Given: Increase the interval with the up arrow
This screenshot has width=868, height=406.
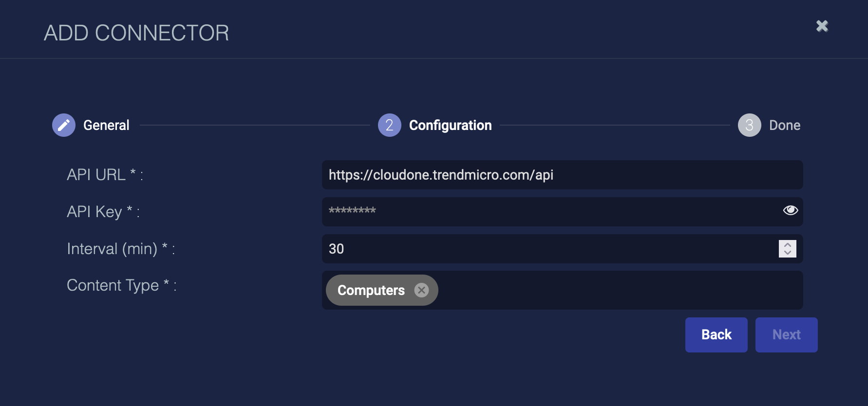Looking at the screenshot, I should click(x=788, y=245).
